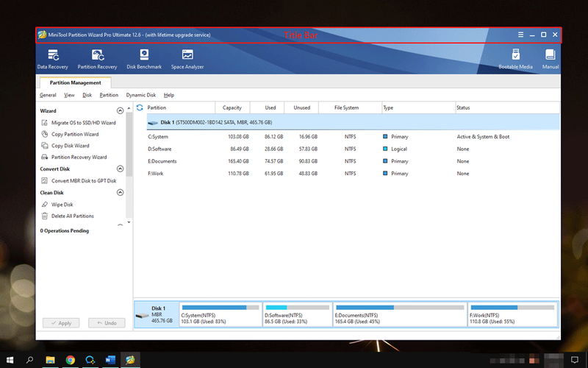
Task: Collapse the Clean Disk section
Action: click(120, 192)
